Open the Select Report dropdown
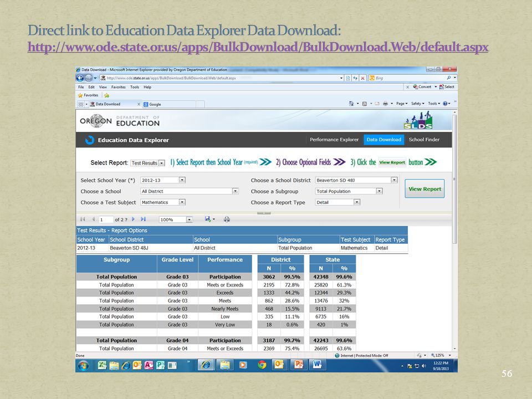Screen dimensions: 532x399 162,163
